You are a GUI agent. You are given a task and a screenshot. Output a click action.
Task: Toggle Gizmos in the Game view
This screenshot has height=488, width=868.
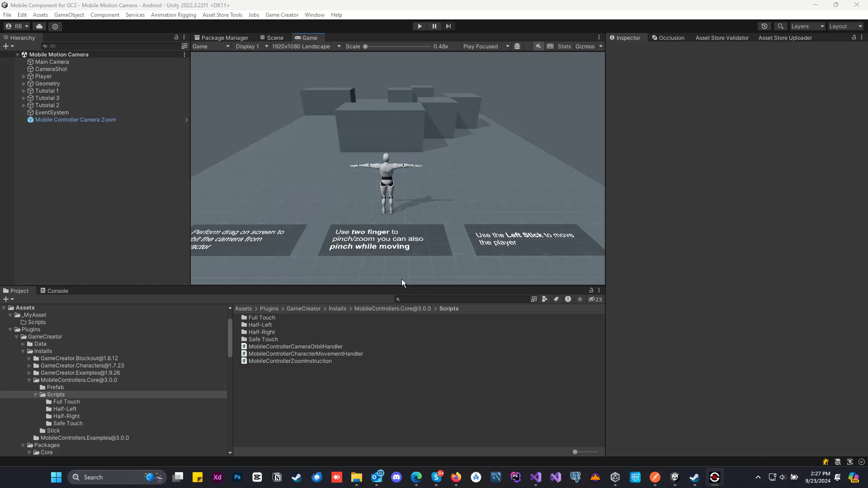pyautogui.click(x=585, y=46)
